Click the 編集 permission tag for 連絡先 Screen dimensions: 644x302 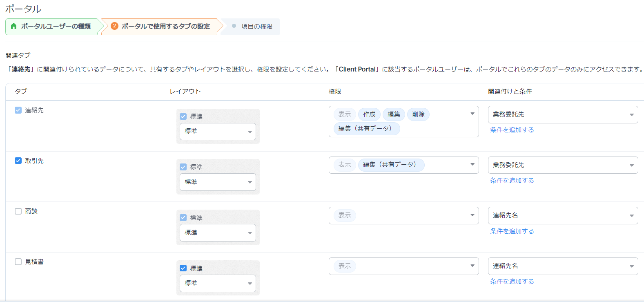tap(394, 114)
